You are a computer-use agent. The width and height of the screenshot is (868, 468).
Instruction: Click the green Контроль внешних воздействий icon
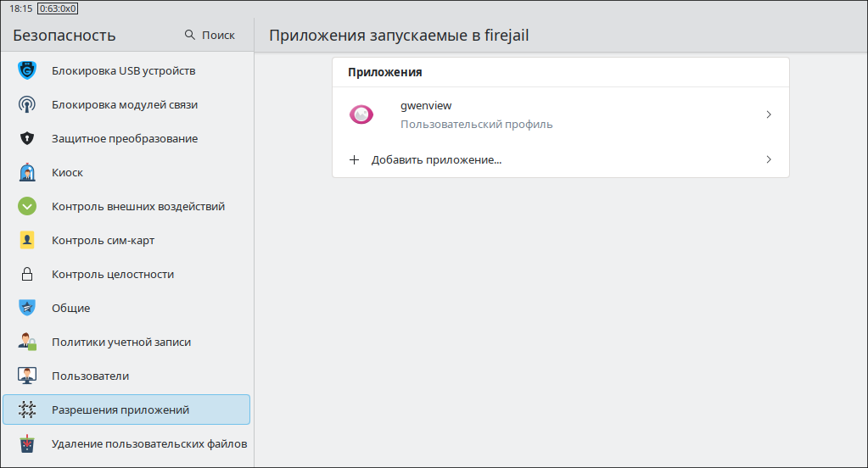pyautogui.click(x=27, y=206)
